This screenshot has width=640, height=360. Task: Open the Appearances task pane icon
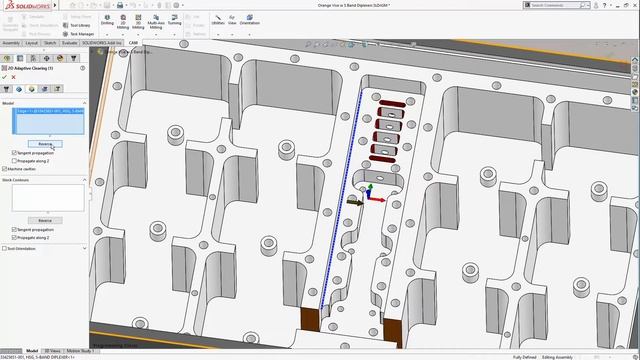pos(635,92)
